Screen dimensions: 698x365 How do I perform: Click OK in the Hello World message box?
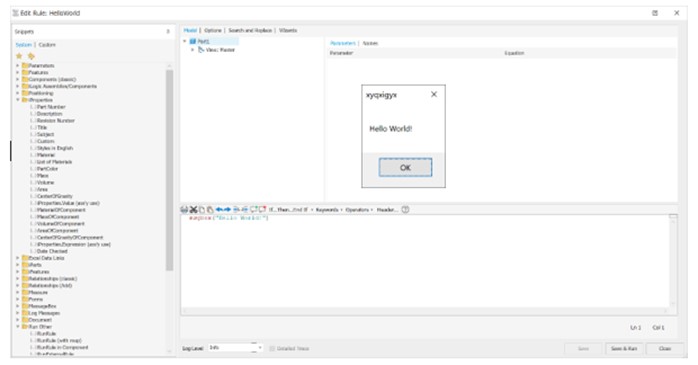pos(405,168)
